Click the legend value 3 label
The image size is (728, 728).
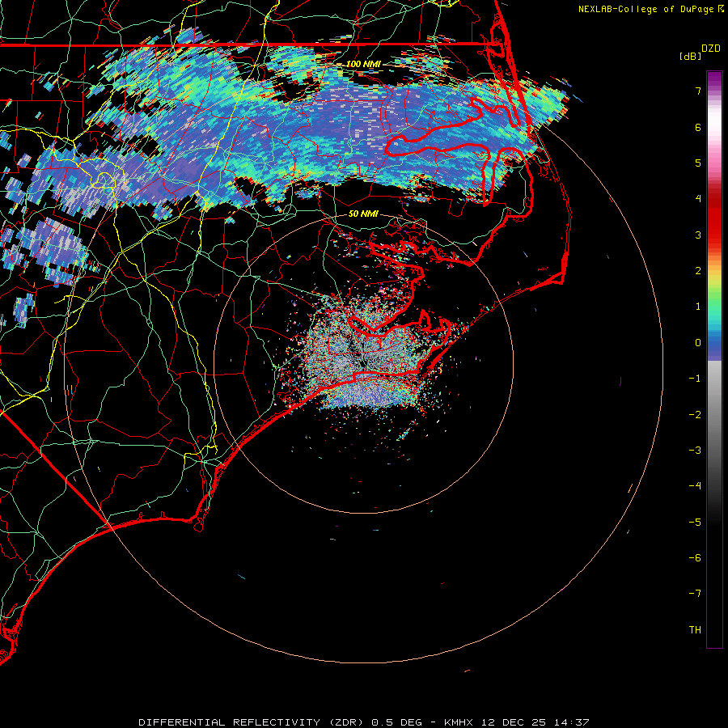(698, 235)
